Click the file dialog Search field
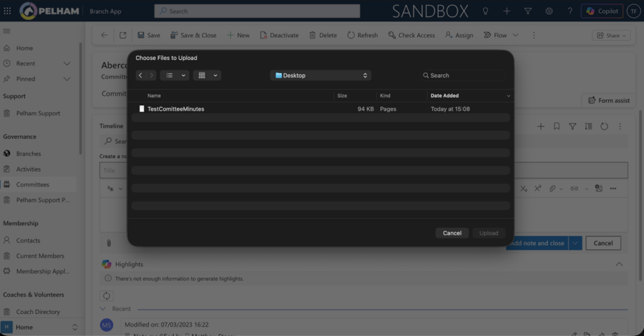The image size is (644, 336). click(462, 76)
